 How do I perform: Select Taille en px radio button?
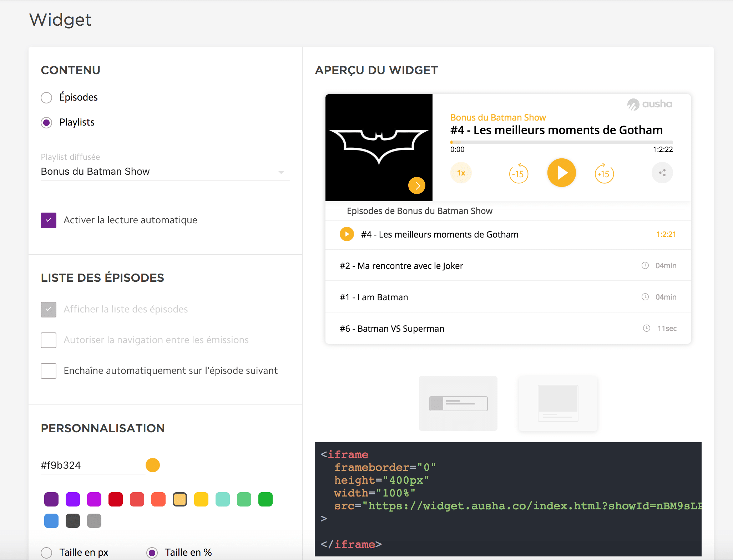coord(46,553)
